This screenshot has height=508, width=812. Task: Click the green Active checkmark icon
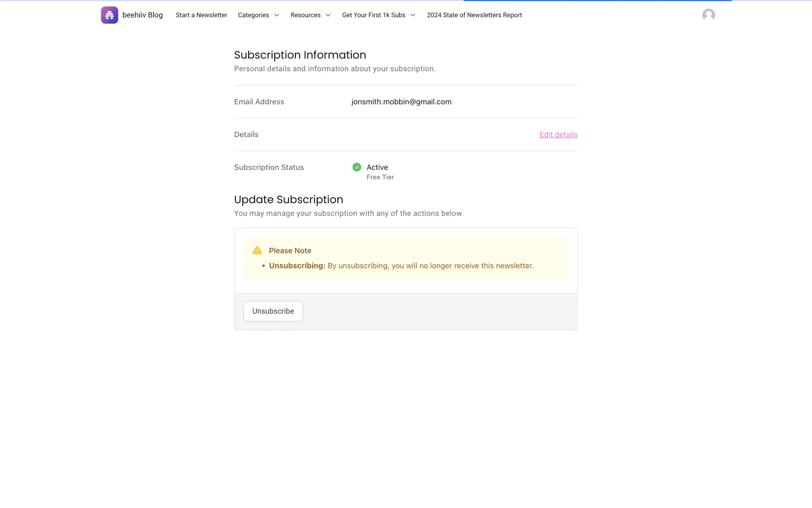tap(357, 167)
